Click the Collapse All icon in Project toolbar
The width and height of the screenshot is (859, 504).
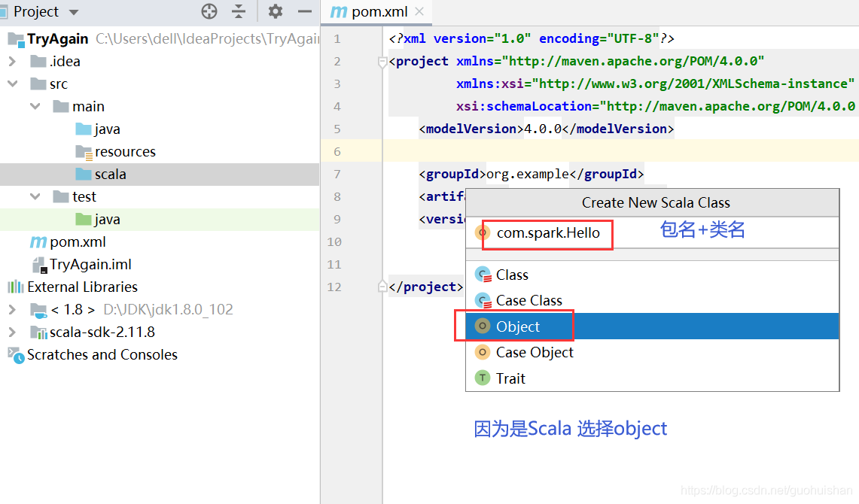(x=239, y=11)
